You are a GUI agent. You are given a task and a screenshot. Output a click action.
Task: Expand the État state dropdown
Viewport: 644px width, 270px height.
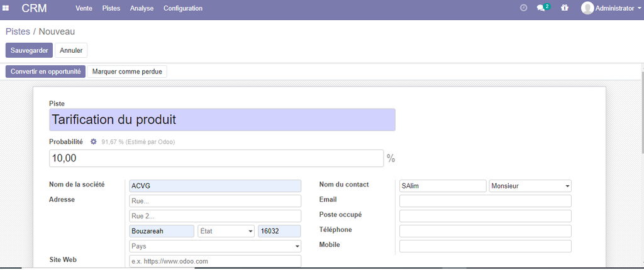(x=226, y=231)
